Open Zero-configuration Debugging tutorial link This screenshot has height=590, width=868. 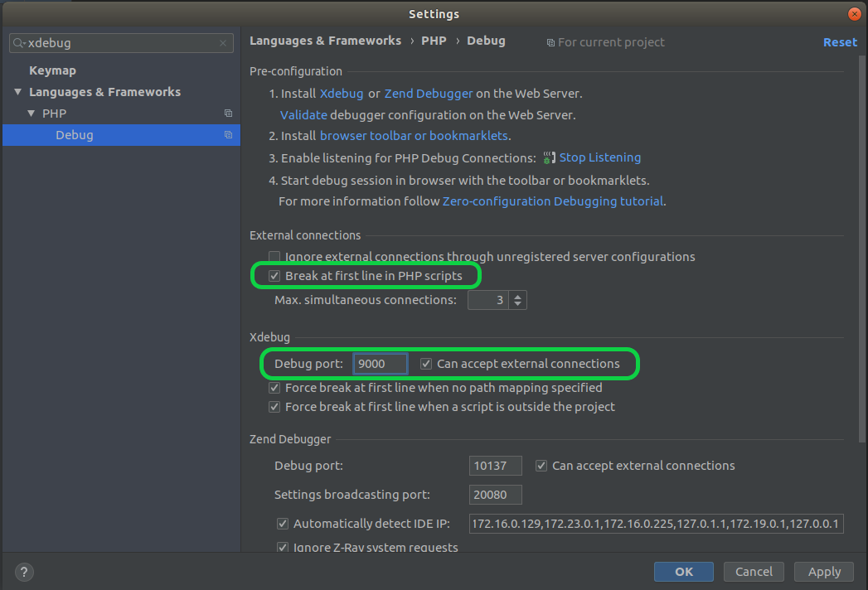[552, 201]
